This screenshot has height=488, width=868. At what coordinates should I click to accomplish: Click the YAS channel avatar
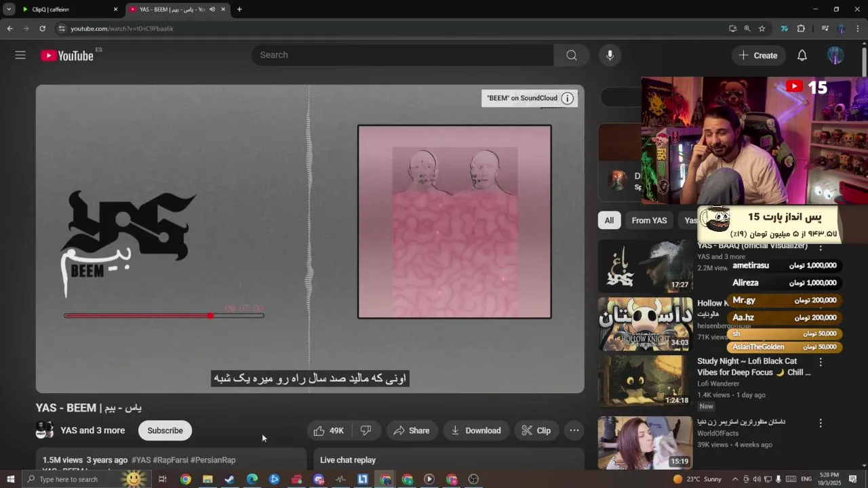tap(45, 430)
